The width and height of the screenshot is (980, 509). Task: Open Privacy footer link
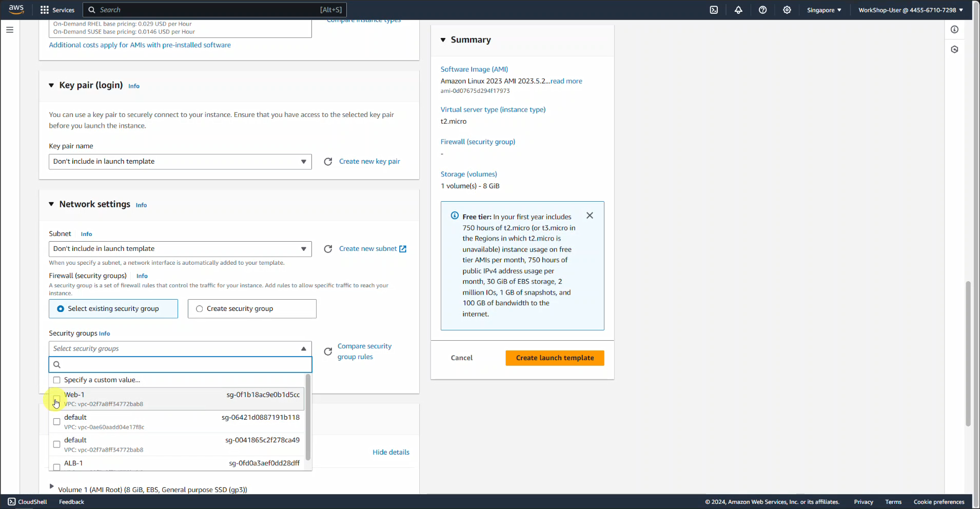tap(864, 502)
